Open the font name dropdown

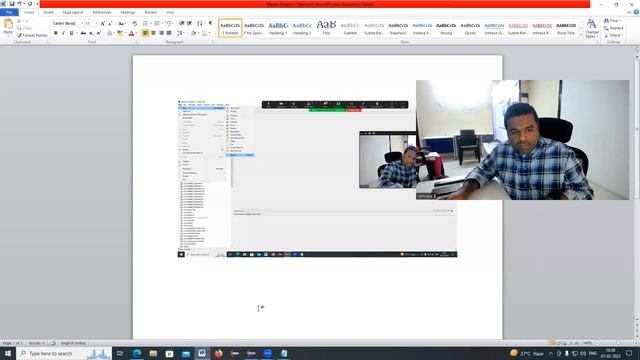click(x=82, y=23)
